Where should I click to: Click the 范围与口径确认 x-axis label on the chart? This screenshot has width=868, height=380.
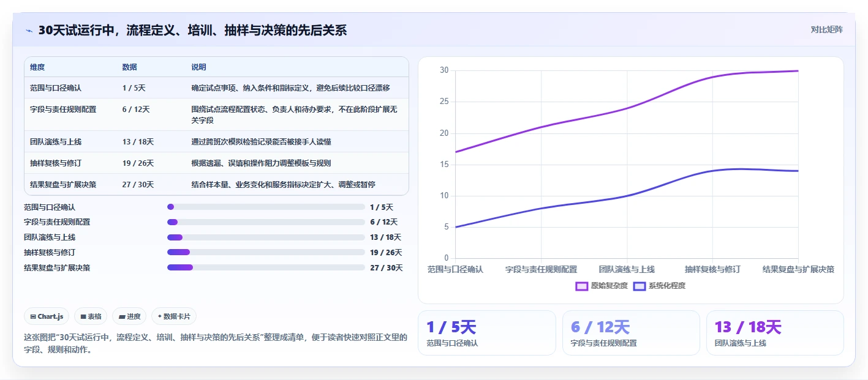pyautogui.click(x=455, y=269)
